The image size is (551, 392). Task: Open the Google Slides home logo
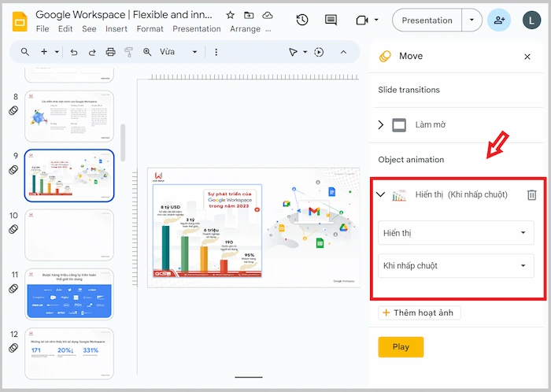pyautogui.click(x=20, y=21)
